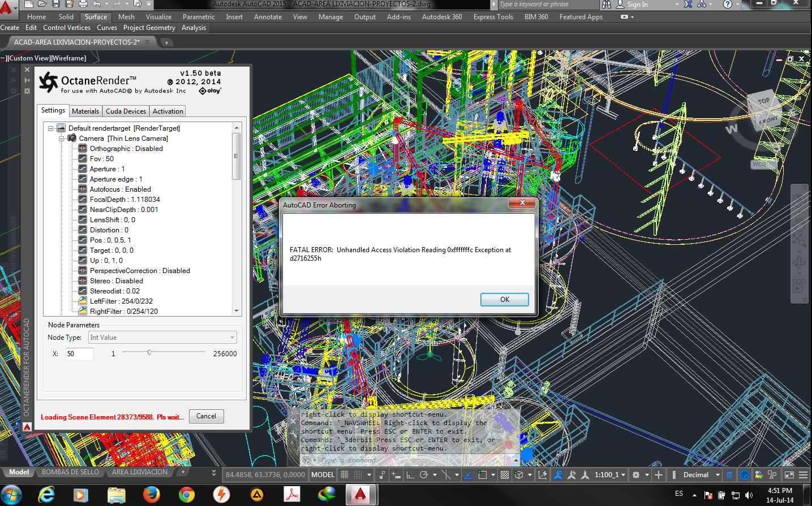Click the binoculars search icon in title bar
This screenshot has height=506, width=812.
coord(607,5)
